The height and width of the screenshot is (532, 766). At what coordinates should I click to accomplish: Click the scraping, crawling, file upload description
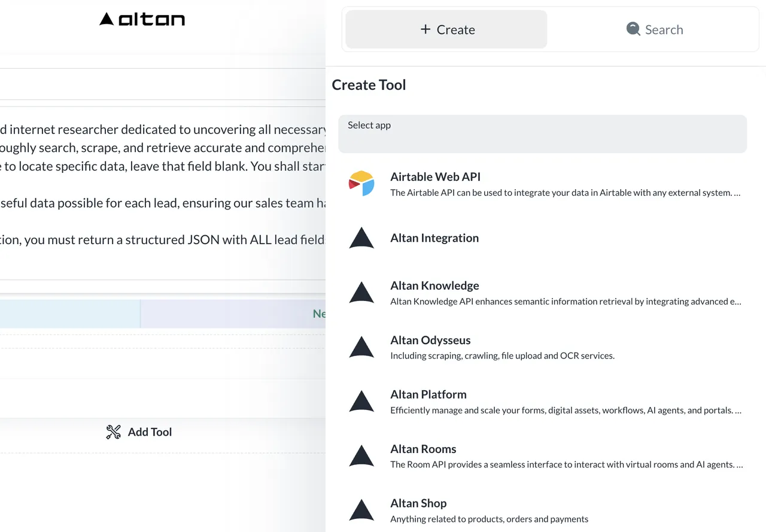(x=502, y=355)
